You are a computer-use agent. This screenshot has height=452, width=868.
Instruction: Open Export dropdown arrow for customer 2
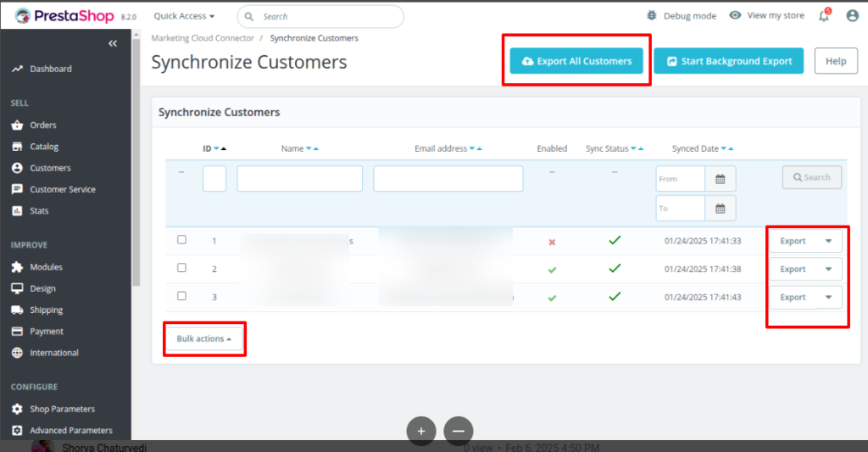point(829,269)
